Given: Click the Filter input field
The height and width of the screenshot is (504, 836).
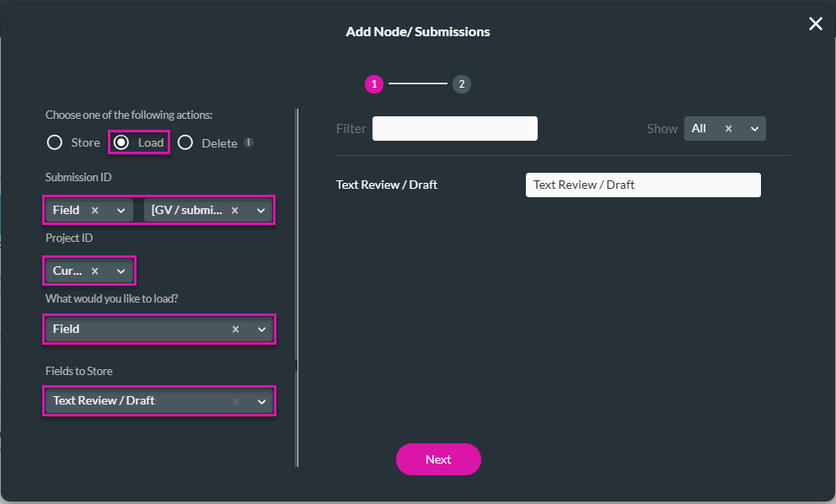Looking at the screenshot, I should [454, 128].
